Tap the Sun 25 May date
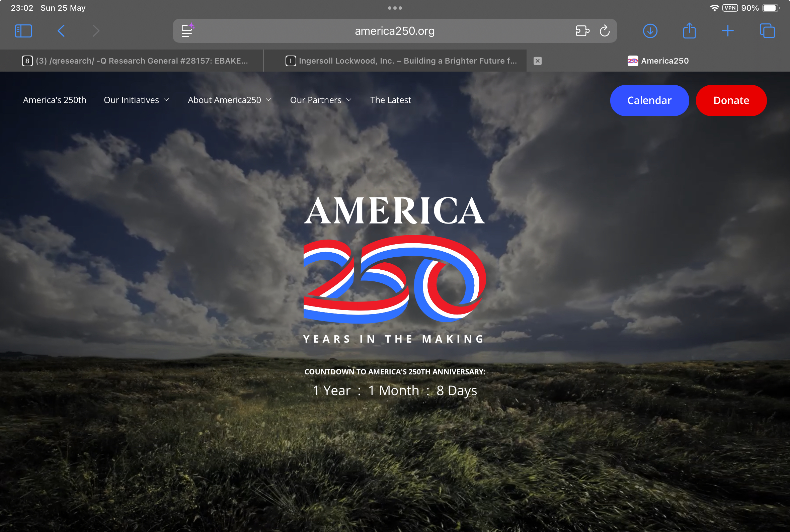The height and width of the screenshot is (532, 790). point(63,8)
